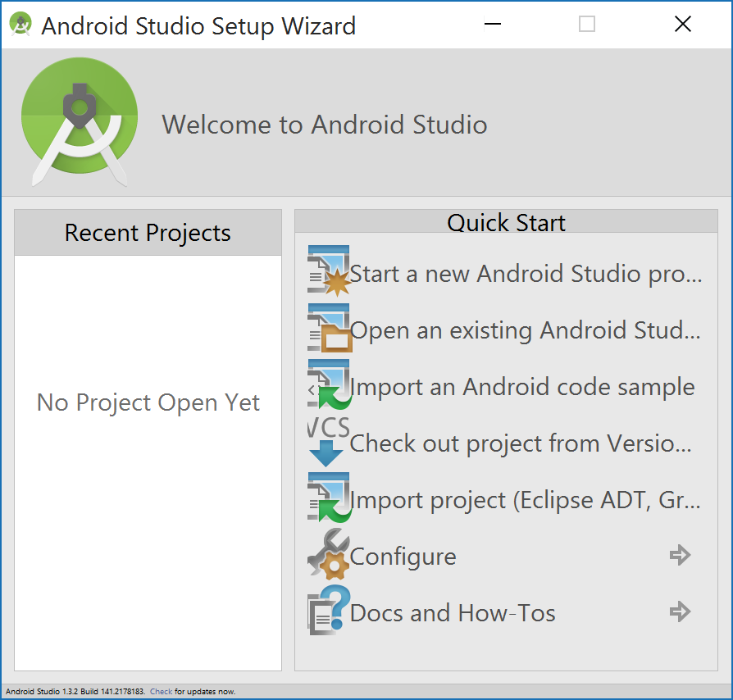Open an existing Android Studio project
Viewport: 733px width, 700px height.
coord(526,330)
